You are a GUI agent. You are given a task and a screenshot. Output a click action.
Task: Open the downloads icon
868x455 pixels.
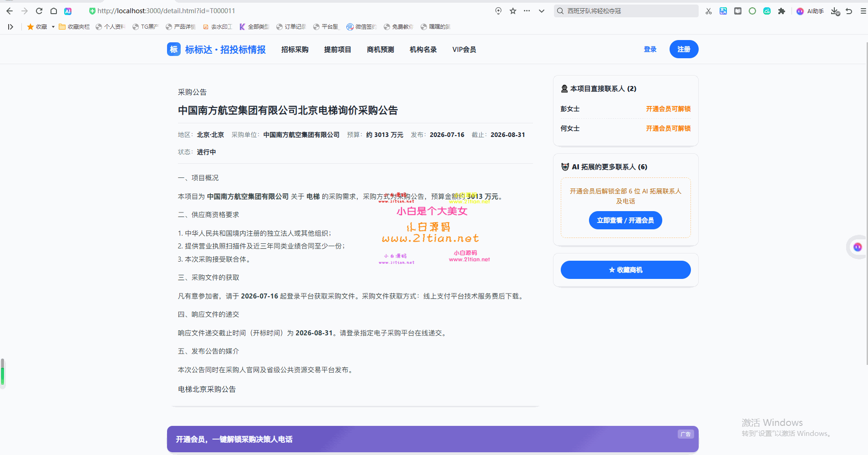coord(835,11)
